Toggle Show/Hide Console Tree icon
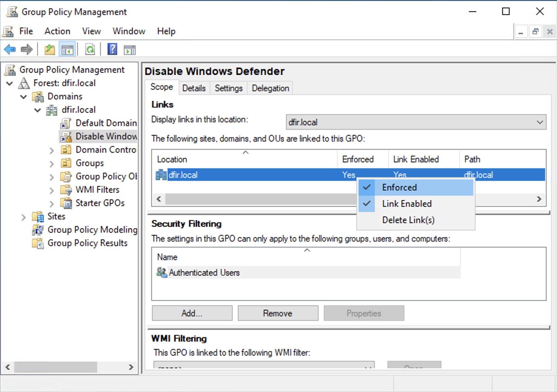 point(67,49)
